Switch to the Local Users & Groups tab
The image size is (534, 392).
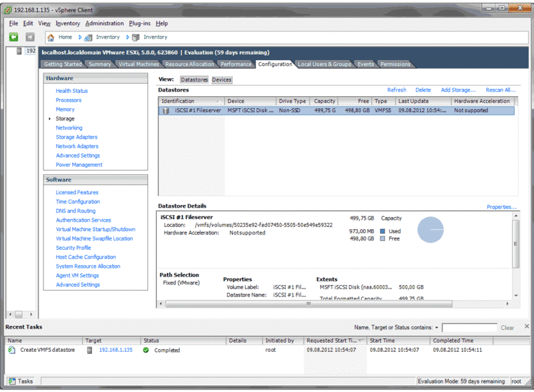coord(324,64)
